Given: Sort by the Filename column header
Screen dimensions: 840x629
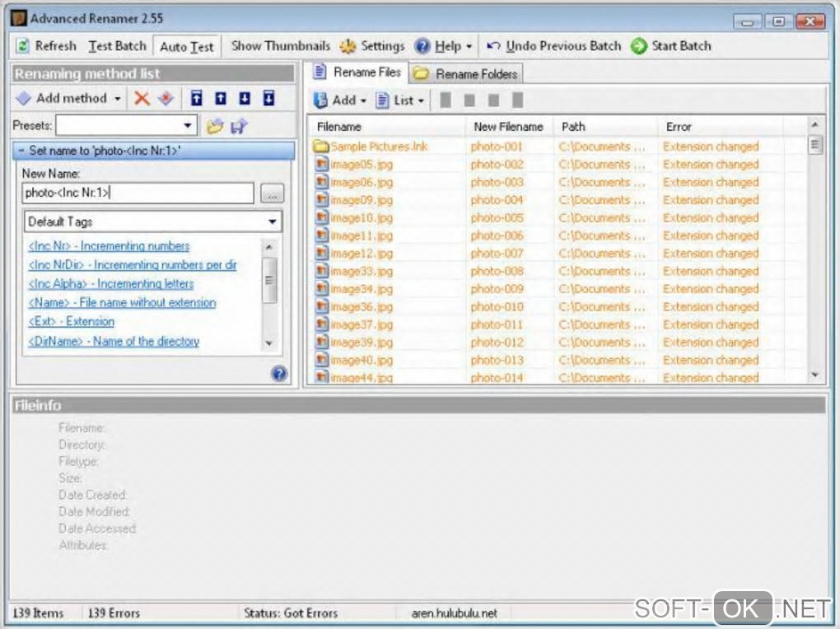Looking at the screenshot, I should click(387, 127).
